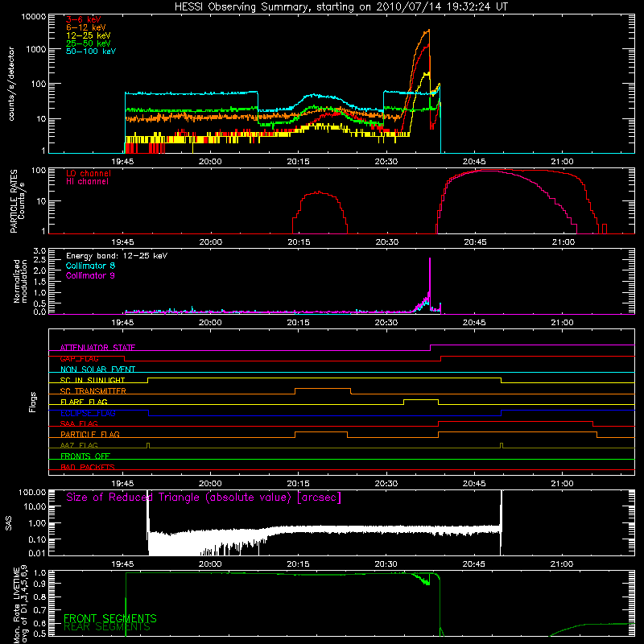The width and height of the screenshot is (644, 644).
Task: Click the 20:45 tick under particle rates plot
Action: [475, 242]
